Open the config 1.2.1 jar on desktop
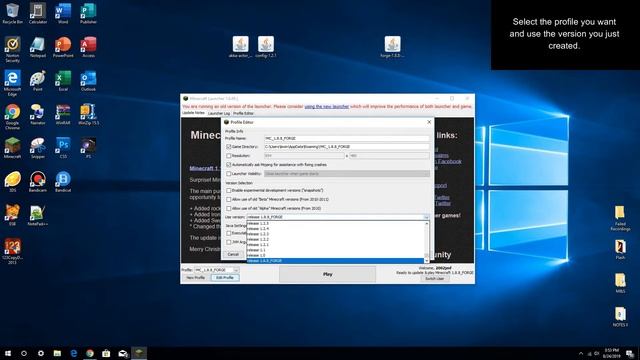This screenshot has height=360, width=640. (x=266, y=47)
